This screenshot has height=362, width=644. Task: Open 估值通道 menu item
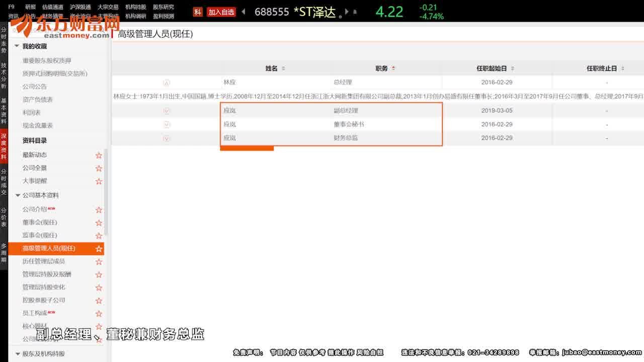point(53,7)
